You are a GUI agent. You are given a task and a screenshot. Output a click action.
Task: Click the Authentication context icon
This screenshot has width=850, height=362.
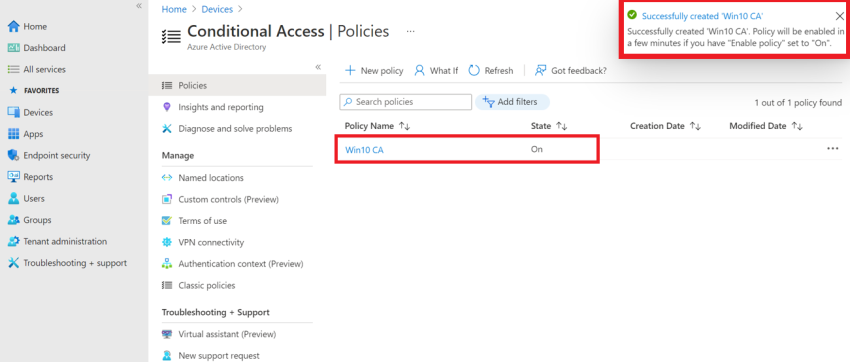[x=167, y=264]
